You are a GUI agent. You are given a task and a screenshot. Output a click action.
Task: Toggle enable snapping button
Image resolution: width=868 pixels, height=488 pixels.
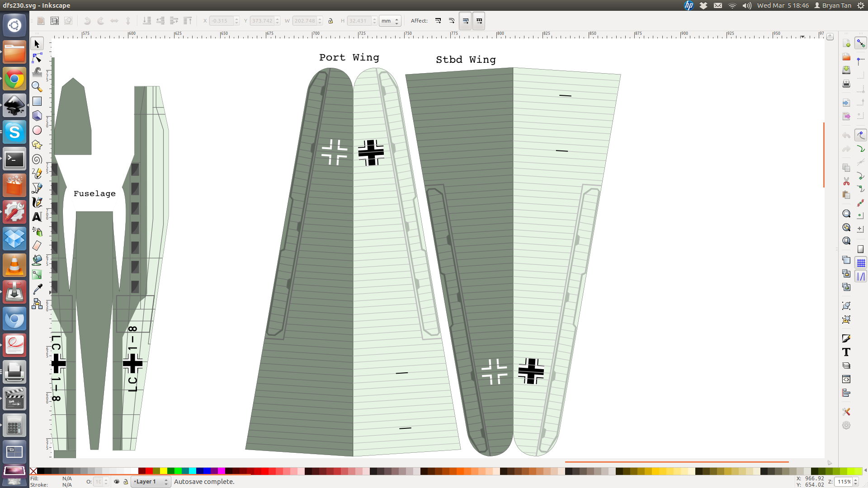click(861, 43)
